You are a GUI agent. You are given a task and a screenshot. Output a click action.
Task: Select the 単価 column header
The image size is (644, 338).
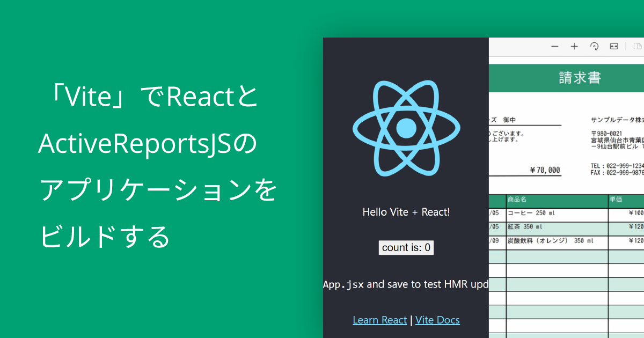point(616,200)
